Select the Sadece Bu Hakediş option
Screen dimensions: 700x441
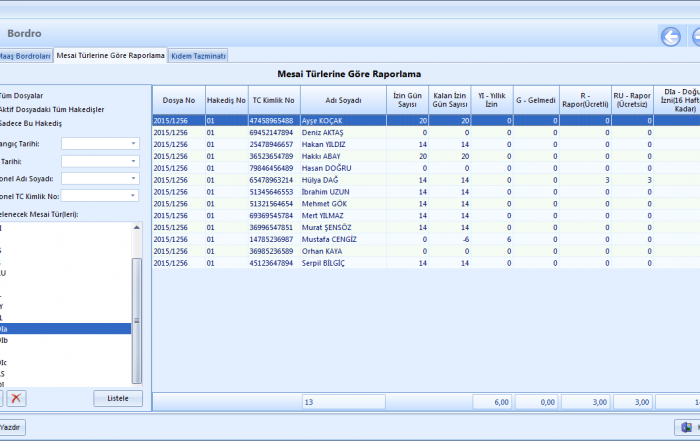point(31,123)
